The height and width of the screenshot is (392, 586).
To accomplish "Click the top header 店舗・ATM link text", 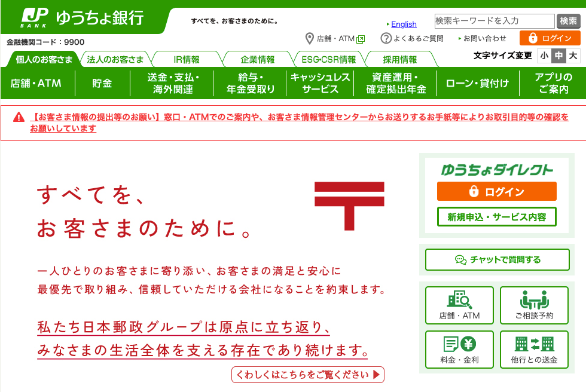I will [335, 38].
